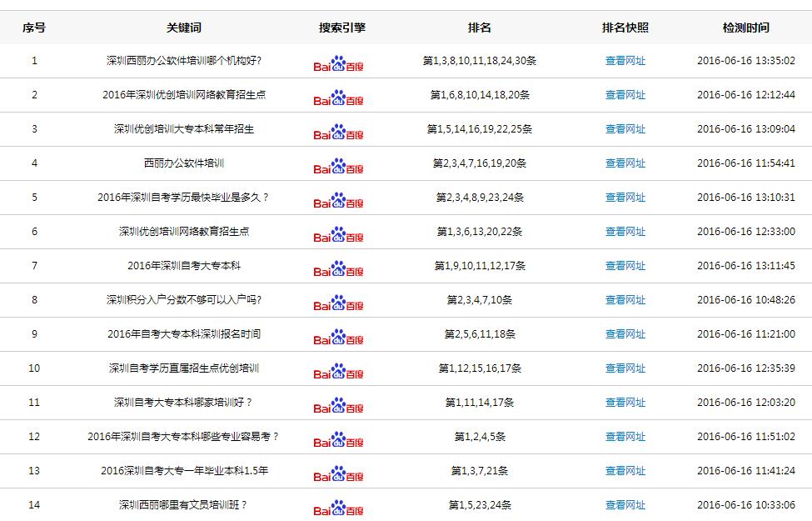Viewport: 812px width, 521px height.
Task: Select keyword 深圳优创培训网络教育招生点 in row 6
Action: pos(184,232)
